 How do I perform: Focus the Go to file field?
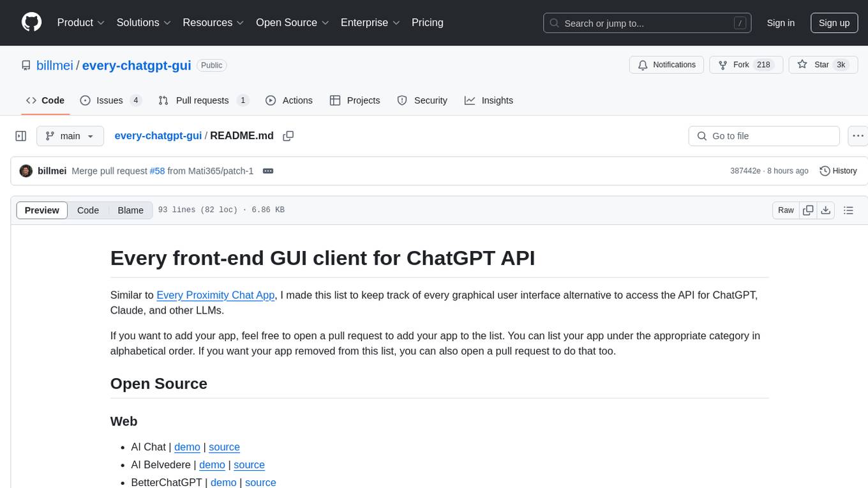click(x=764, y=136)
